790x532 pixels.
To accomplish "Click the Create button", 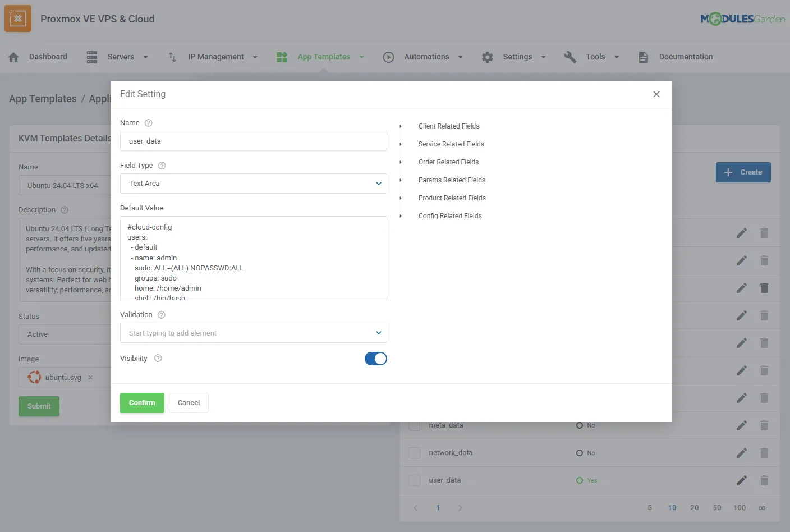I will (743, 172).
